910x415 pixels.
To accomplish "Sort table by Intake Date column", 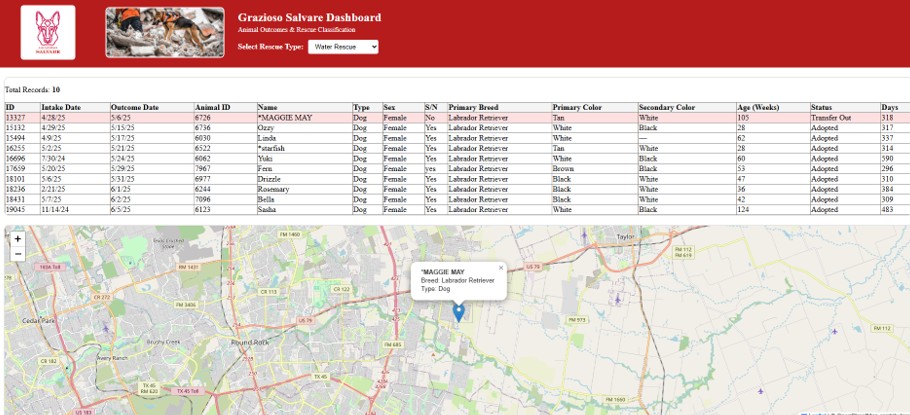I will 60,107.
